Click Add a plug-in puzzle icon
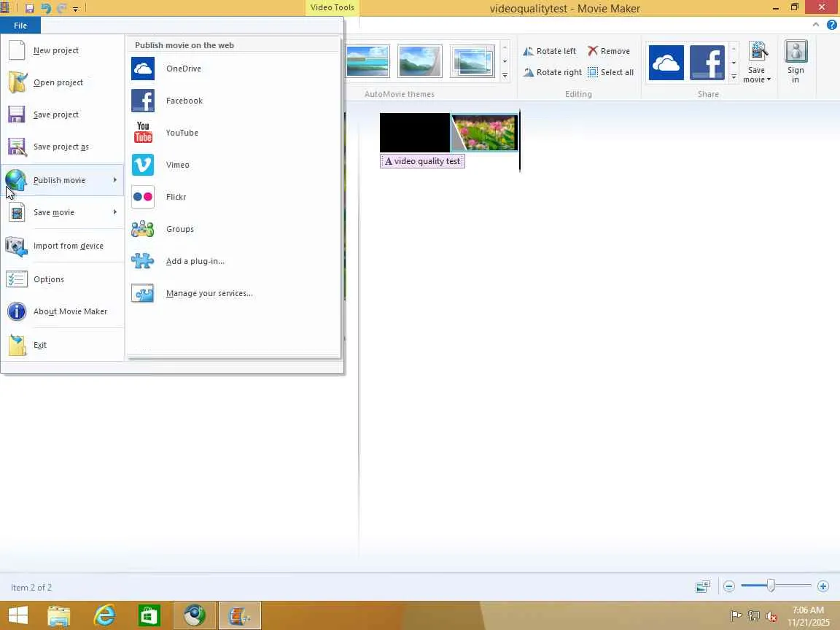 point(143,262)
